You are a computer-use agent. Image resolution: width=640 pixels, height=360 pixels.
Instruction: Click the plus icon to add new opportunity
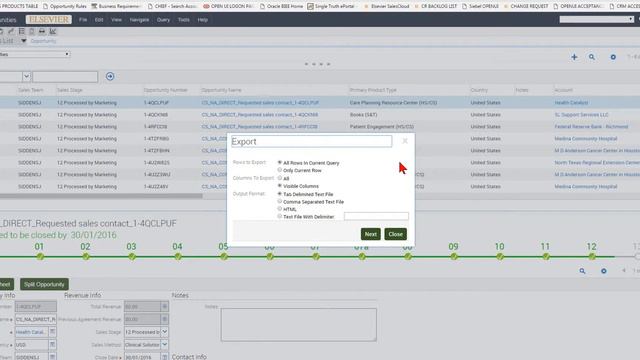574,57
